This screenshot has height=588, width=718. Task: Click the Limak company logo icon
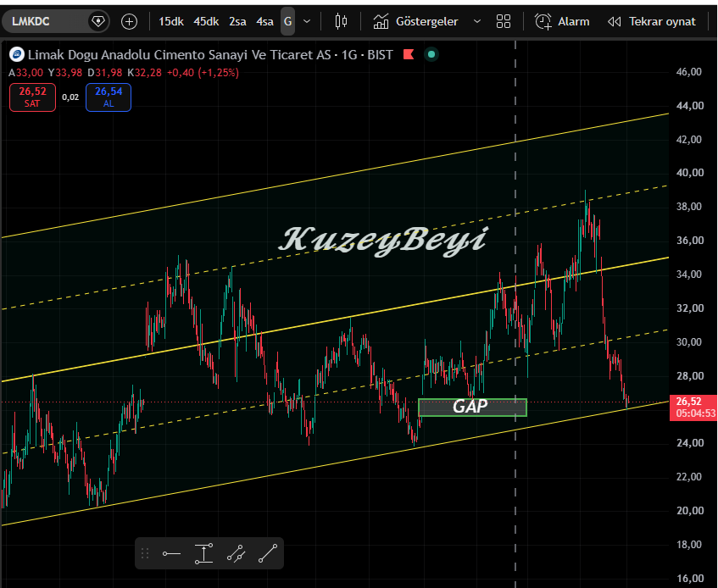(17, 55)
